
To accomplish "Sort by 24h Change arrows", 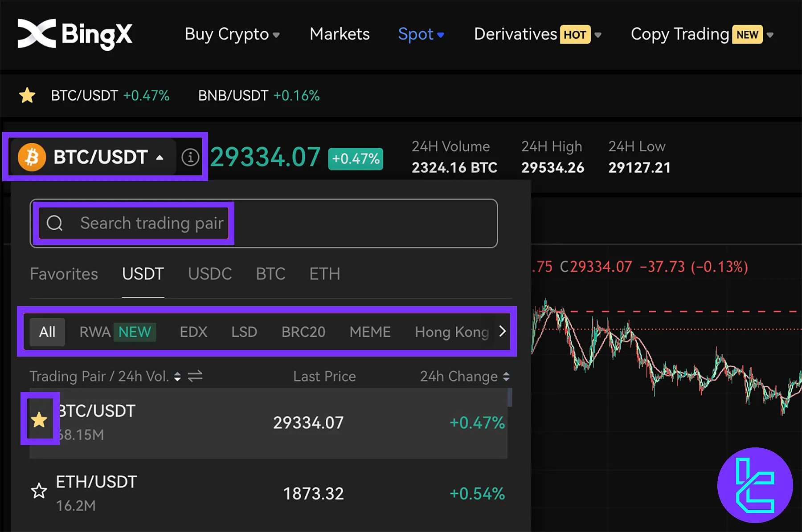I will [506, 377].
